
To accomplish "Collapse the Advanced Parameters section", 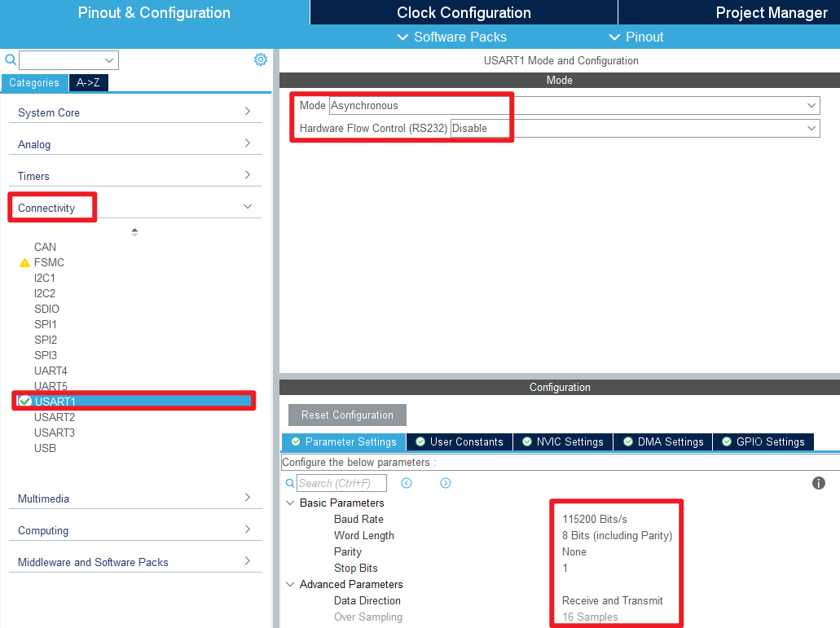I will click(x=290, y=585).
